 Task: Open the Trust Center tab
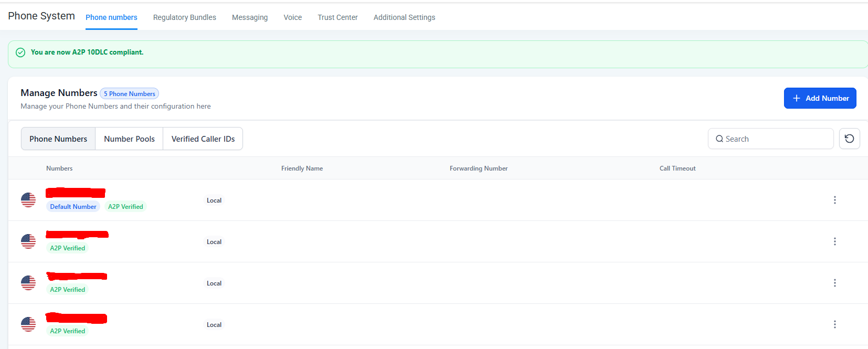[337, 17]
